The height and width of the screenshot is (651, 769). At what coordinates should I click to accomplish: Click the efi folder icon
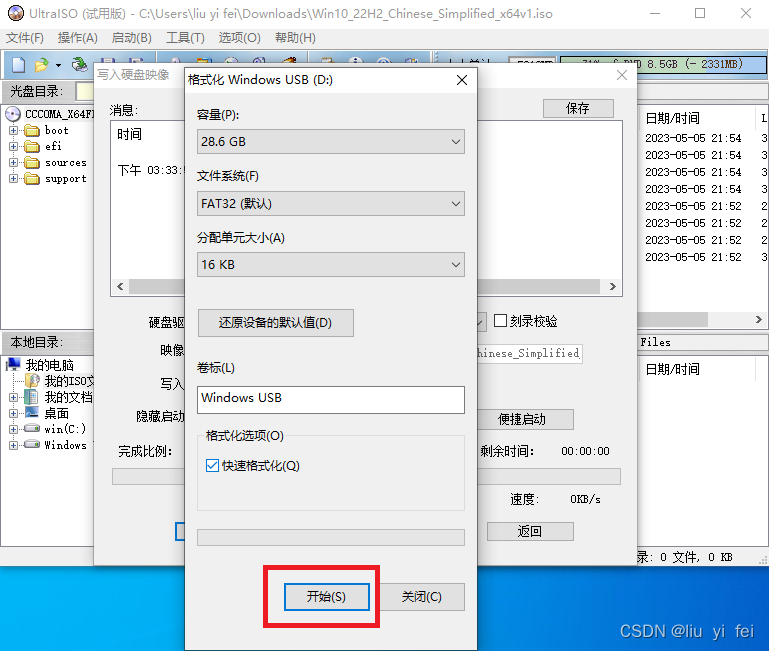coord(32,147)
